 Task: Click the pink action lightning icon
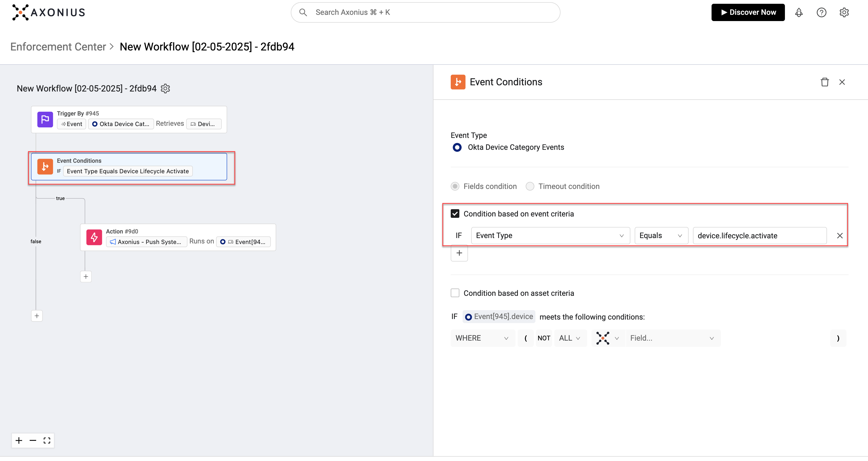pos(94,237)
